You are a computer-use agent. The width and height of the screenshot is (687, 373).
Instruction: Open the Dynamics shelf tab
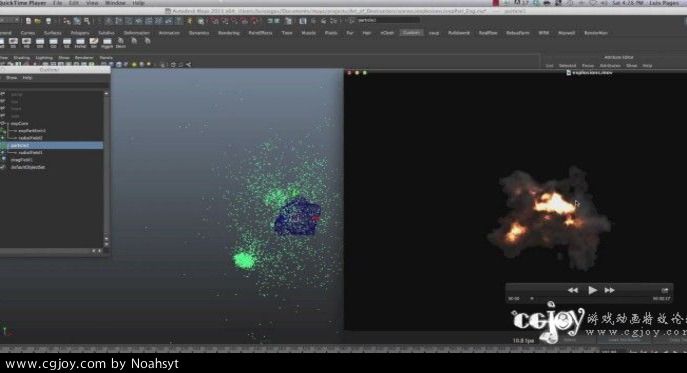tap(199, 33)
